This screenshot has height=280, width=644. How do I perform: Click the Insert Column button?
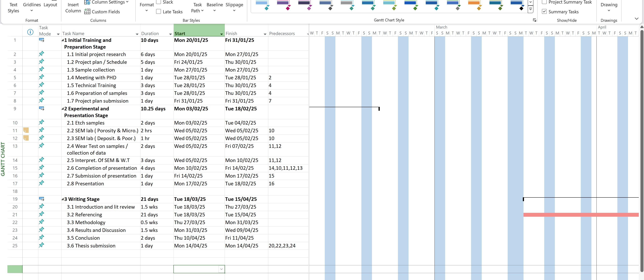[73, 8]
